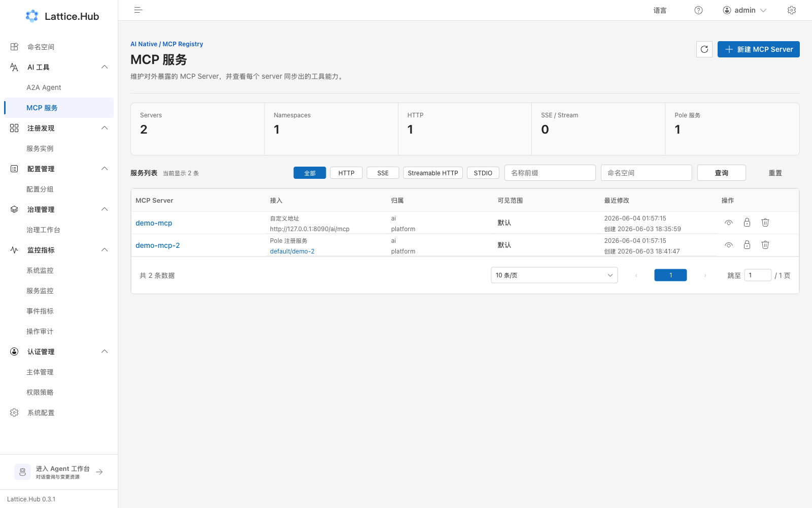Click the lock icon for demo-mcp

click(x=747, y=223)
